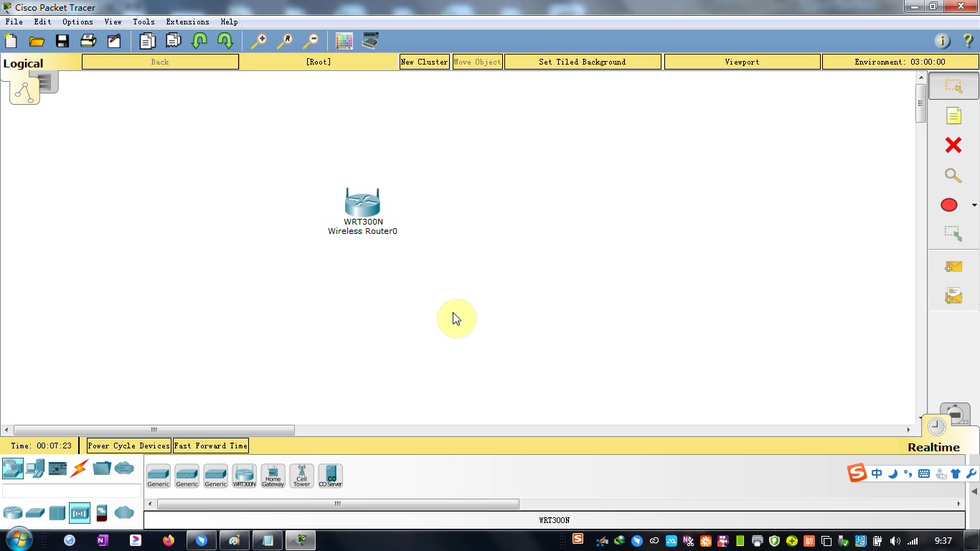Select the Connections lightning bolt category
980x551 pixels.
point(80,468)
